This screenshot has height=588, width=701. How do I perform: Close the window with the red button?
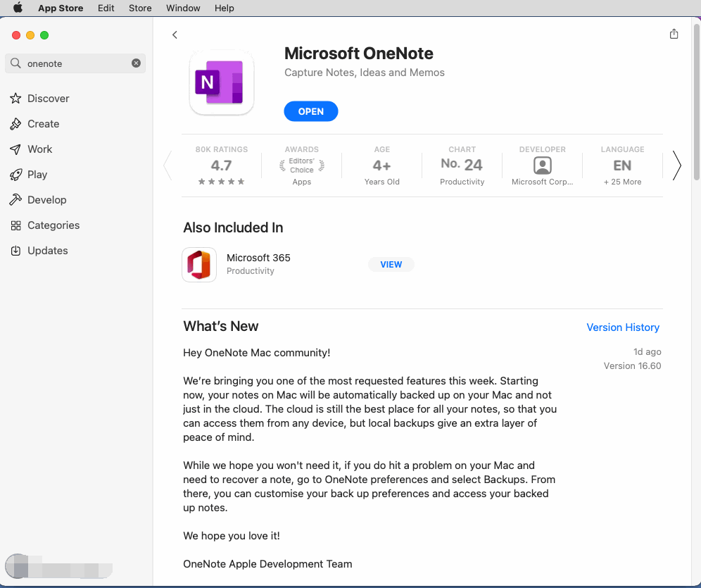(16, 35)
